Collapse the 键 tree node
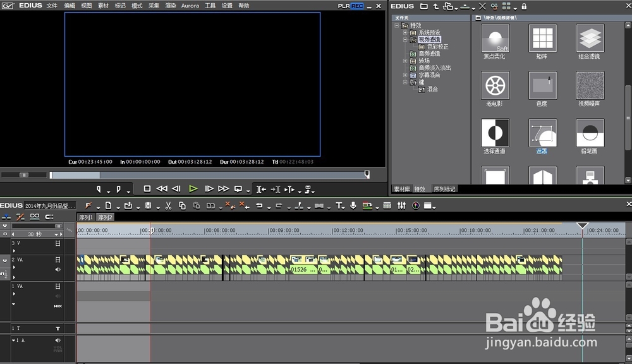Viewport: 632px width, 364px height. [405, 82]
